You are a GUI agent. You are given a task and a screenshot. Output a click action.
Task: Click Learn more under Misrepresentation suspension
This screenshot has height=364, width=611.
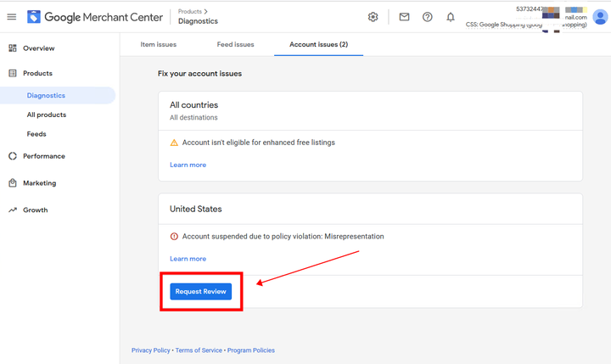click(188, 259)
